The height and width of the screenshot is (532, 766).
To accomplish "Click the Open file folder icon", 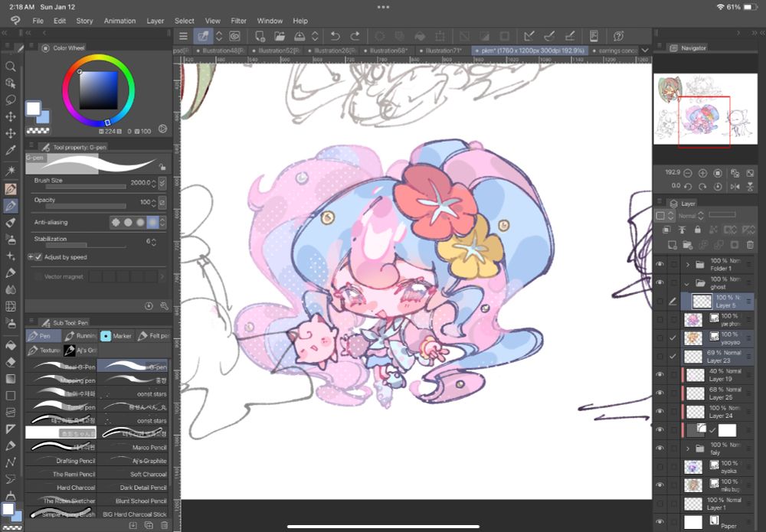I will (280, 36).
